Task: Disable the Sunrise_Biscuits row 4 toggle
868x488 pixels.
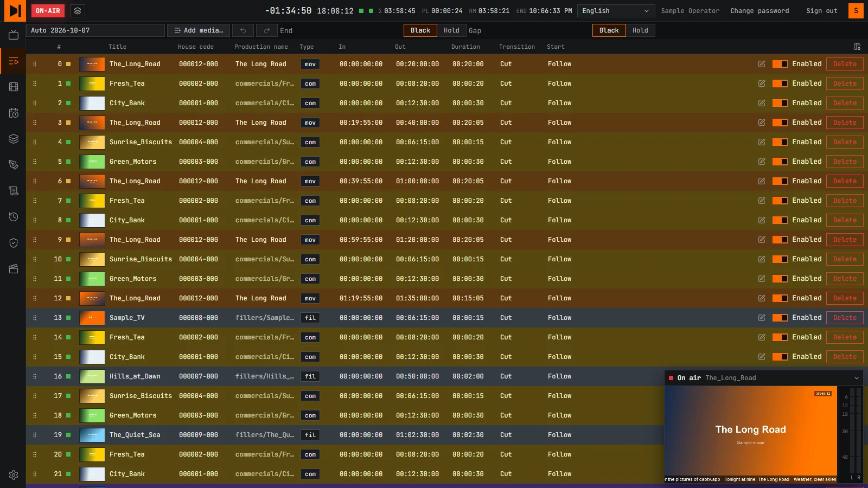Action: (780, 142)
